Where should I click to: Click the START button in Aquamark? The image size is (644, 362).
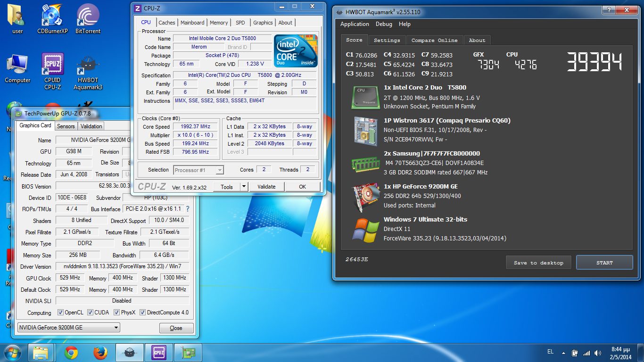point(604,263)
